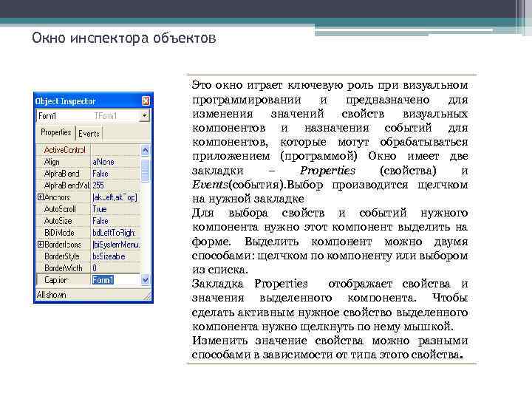
Task: Click the property list scrollbar thumb
Action: coord(146,170)
